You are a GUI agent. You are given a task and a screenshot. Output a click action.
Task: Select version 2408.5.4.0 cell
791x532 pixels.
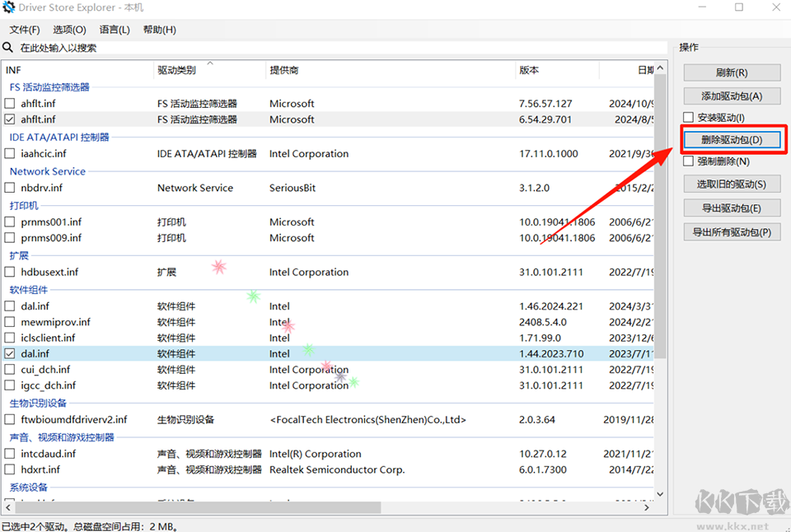pyautogui.click(x=543, y=322)
